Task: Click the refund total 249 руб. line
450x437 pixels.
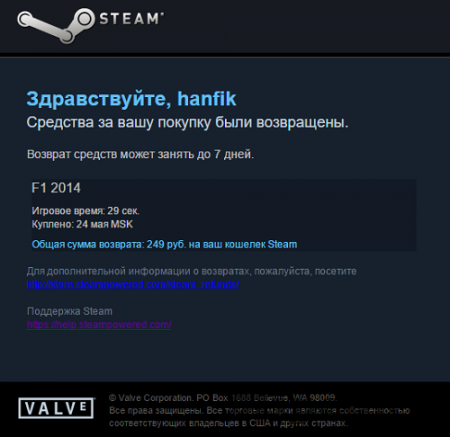Action: pos(164,244)
